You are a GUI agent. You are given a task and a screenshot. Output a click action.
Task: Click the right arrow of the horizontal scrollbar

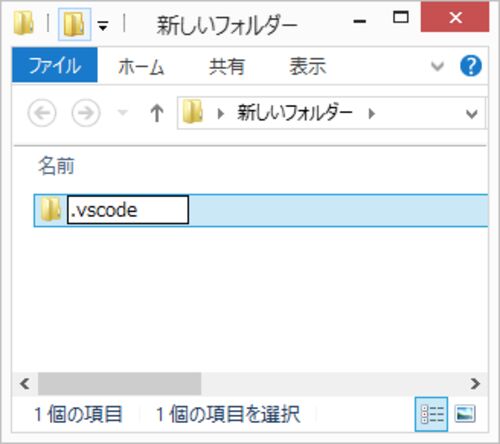click(475, 384)
